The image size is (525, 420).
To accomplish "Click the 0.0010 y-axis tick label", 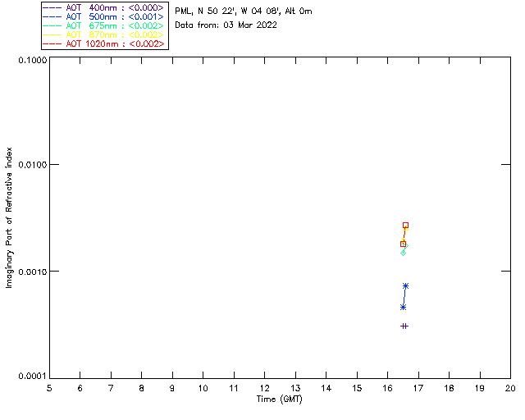I will [33, 272].
